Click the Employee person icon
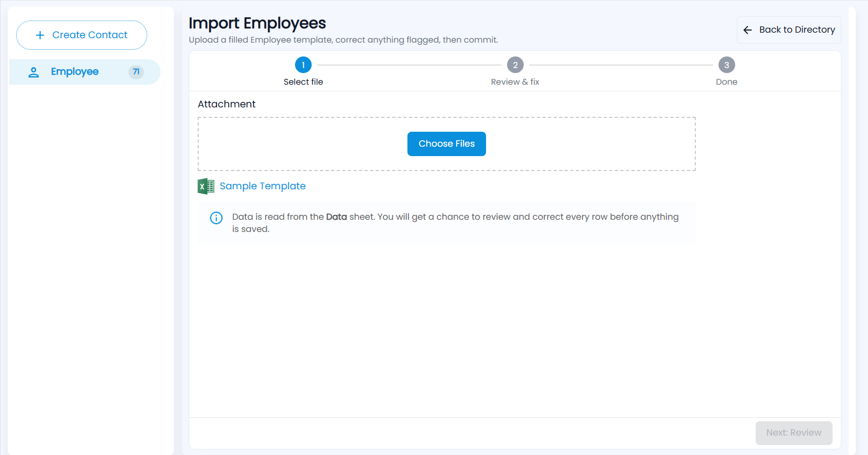Image resolution: width=868 pixels, height=455 pixels. coord(34,72)
